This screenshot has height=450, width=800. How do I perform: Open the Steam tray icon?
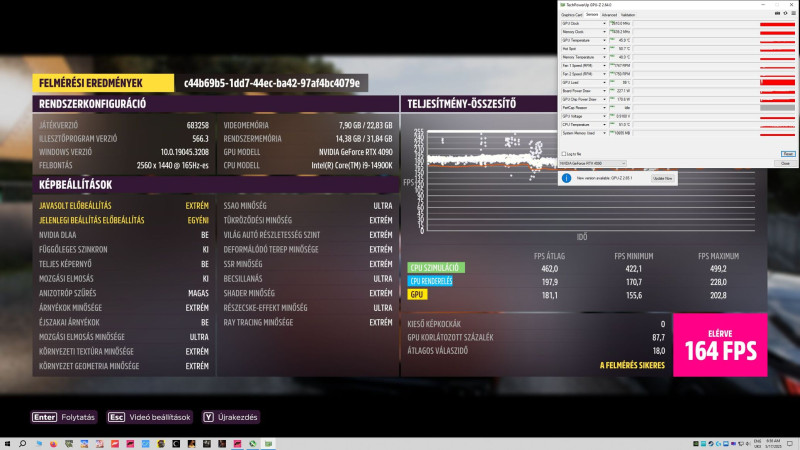[x=711, y=444]
